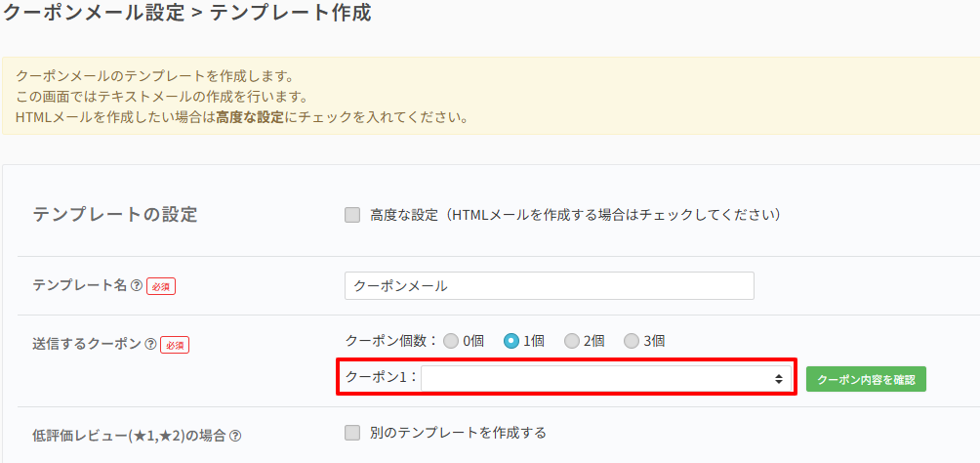The width and height of the screenshot is (980, 463).
Task: Click help icon next to テンプレート名
Action: [x=137, y=285]
